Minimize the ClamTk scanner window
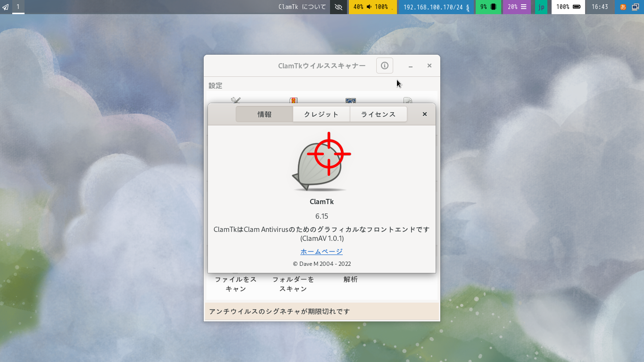The height and width of the screenshot is (362, 644). click(x=411, y=66)
